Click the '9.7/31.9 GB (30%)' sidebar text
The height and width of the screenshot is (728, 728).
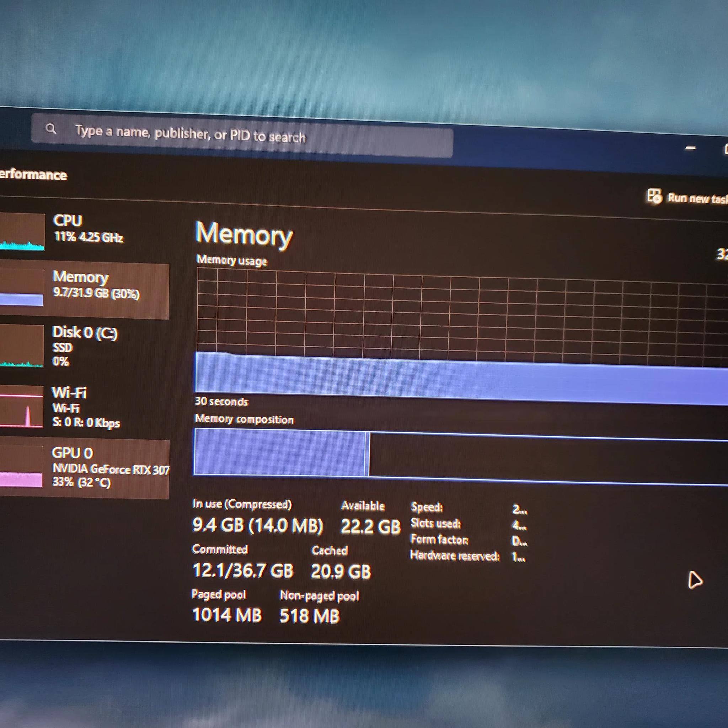coord(96,293)
